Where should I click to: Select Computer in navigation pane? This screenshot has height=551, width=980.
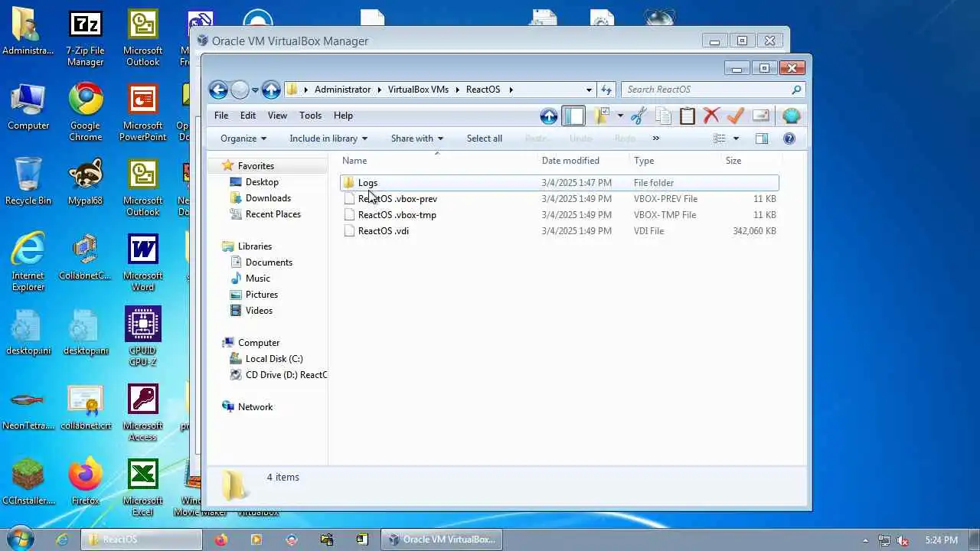259,343
